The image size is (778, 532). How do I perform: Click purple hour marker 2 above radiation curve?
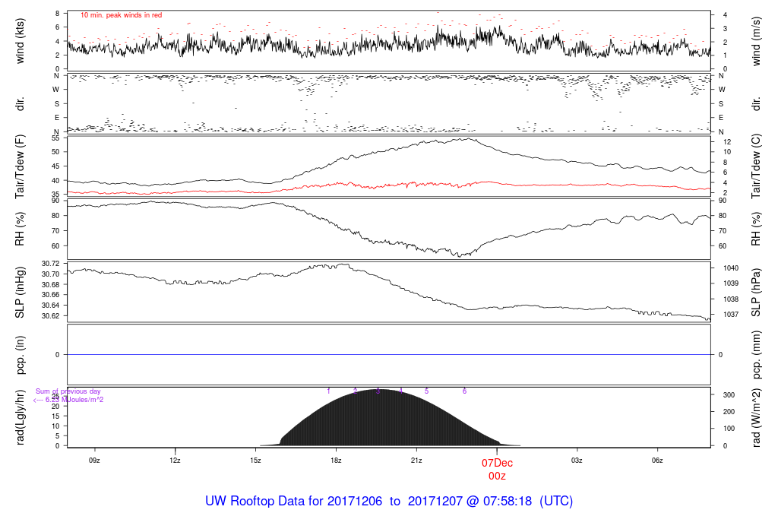[x=356, y=391]
